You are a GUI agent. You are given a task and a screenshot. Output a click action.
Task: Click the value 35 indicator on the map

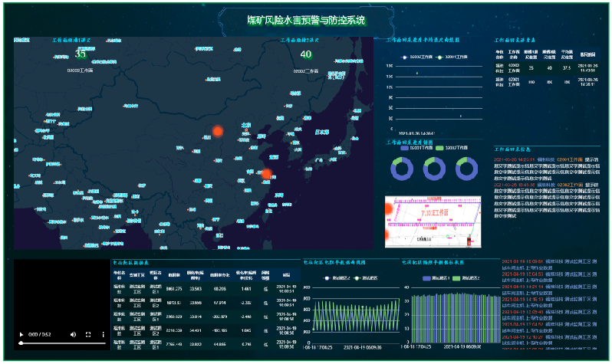coord(81,54)
